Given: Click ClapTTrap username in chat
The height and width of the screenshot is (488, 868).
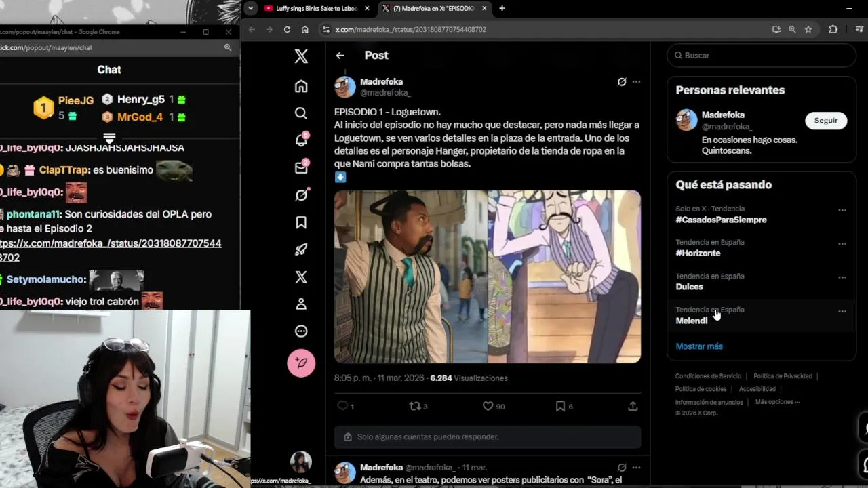Looking at the screenshot, I should 64,170.
